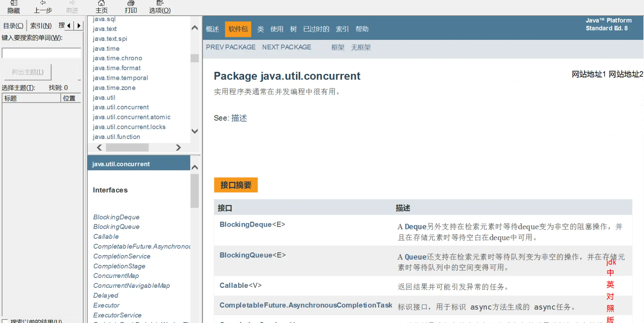
Task: Select the java.util package entry
Action: click(104, 97)
